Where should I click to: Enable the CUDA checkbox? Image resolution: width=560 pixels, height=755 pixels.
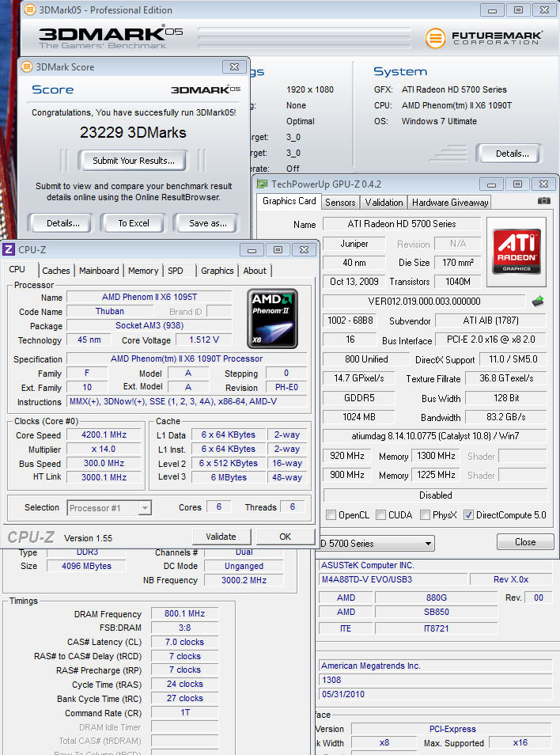[380, 514]
